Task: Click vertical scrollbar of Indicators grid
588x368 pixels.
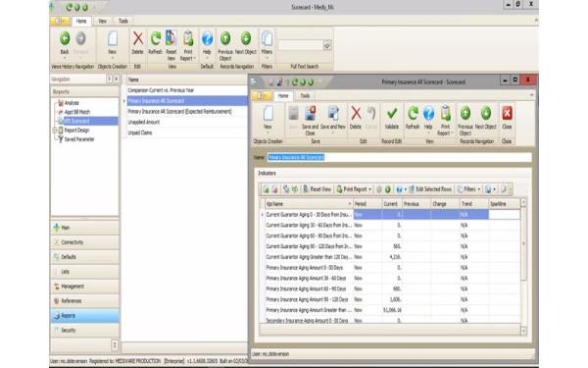Action: pyautogui.click(x=523, y=244)
